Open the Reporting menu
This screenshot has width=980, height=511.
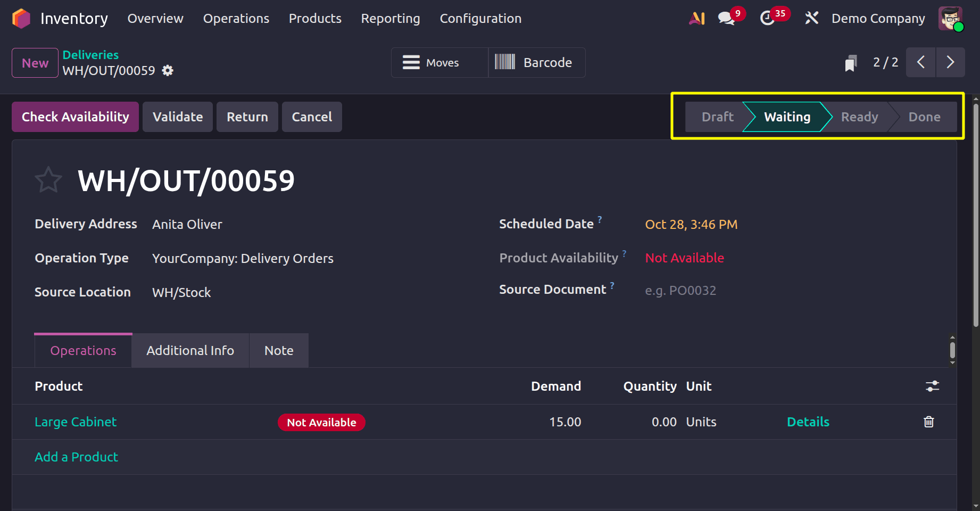pyautogui.click(x=390, y=18)
